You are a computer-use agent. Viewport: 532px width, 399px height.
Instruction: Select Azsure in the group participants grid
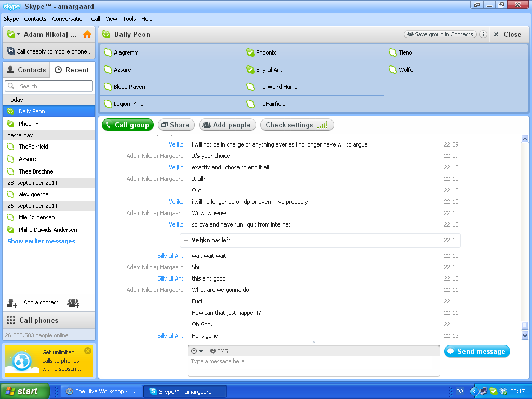170,70
